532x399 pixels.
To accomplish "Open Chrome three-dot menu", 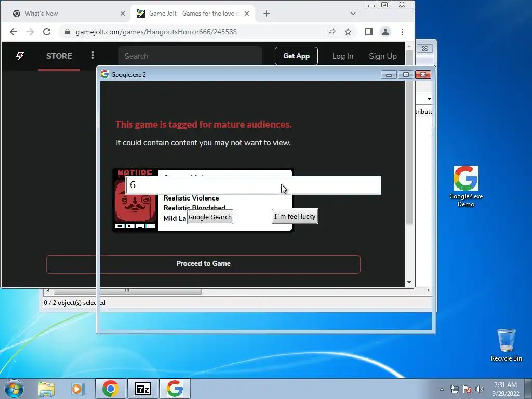I will 403,32.
